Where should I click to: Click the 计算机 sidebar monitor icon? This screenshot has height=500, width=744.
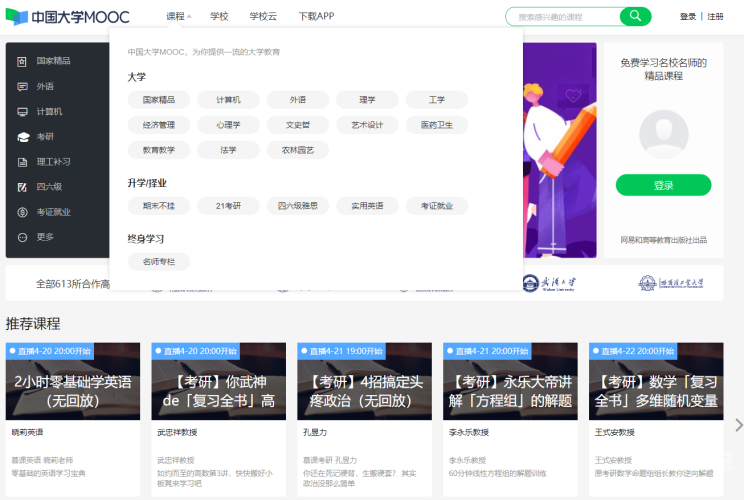(x=22, y=112)
